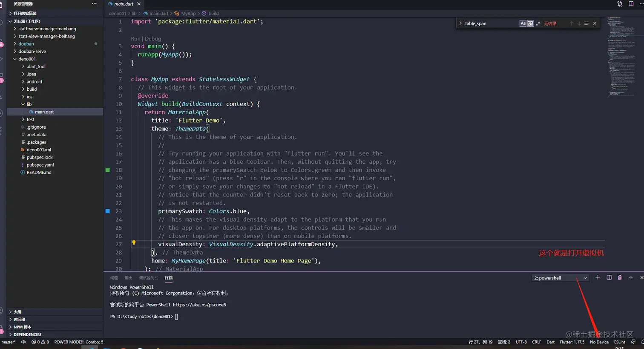Image resolution: width=644 pixels, height=349 pixels.
Task: Expand the statt-view-manager-nanhang folder
Action: [55, 29]
